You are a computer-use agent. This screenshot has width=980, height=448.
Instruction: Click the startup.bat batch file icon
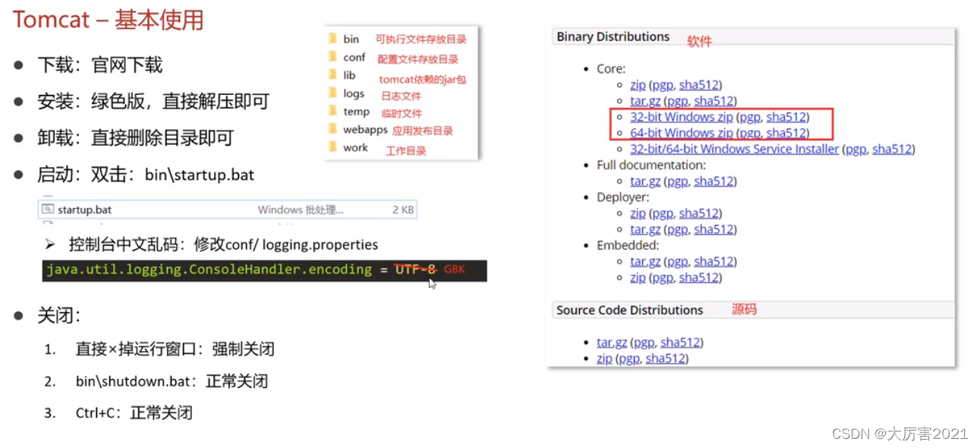point(48,210)
